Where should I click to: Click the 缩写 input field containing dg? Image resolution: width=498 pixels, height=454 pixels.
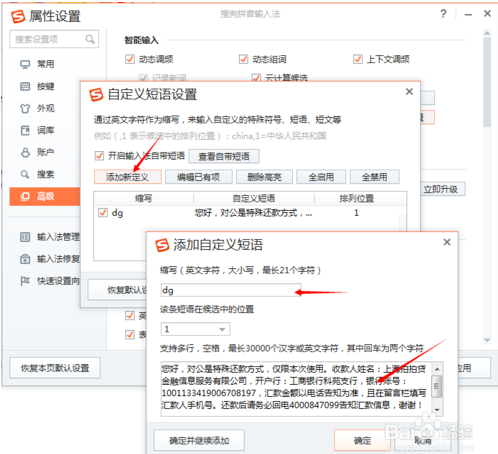pos(231,290)
